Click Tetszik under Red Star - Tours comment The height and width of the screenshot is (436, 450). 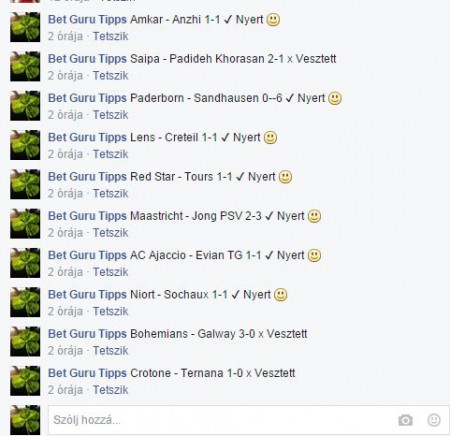coord(110,193)
